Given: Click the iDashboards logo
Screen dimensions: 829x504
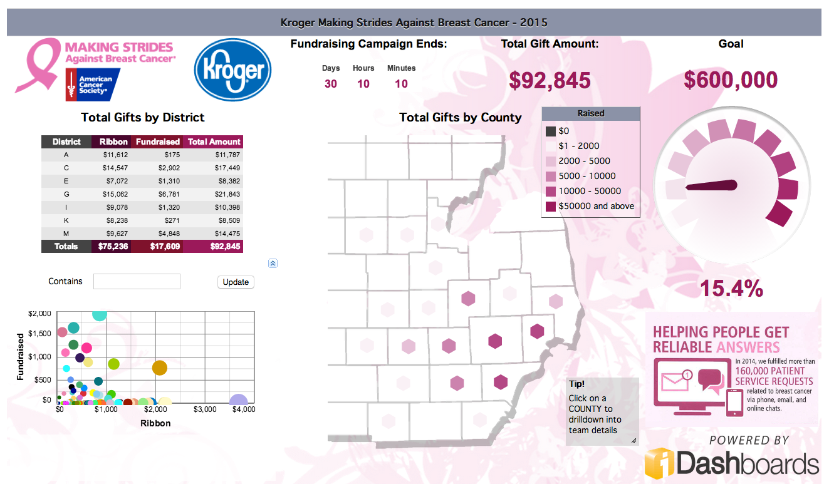Looking at the screenshot, I should coord(732,464).
